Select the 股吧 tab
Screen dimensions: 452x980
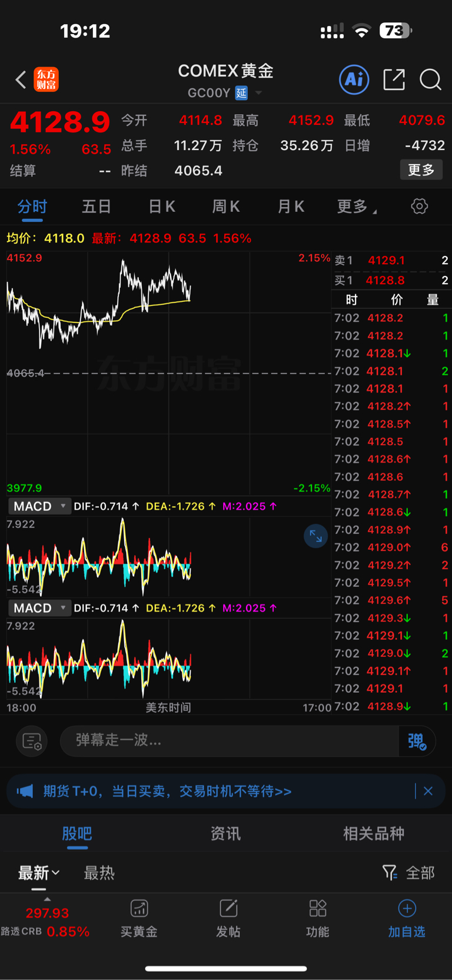pyautogui.click(x=77, y=833)
